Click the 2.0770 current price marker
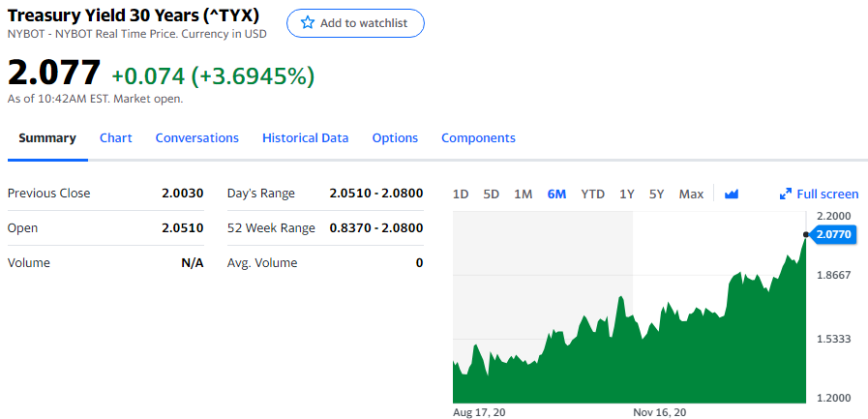Viewport: 868px width, 419px height. point(833,234)
